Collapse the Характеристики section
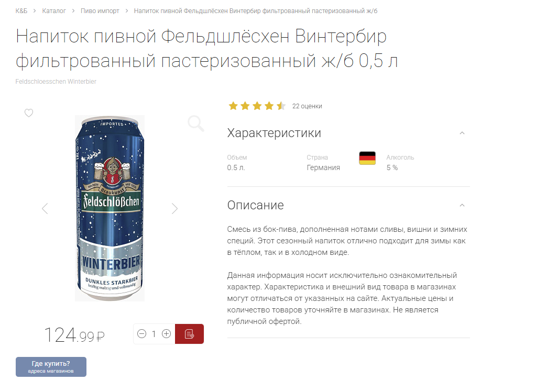Screen dimensions: 546x392 (x=462, y=133)
